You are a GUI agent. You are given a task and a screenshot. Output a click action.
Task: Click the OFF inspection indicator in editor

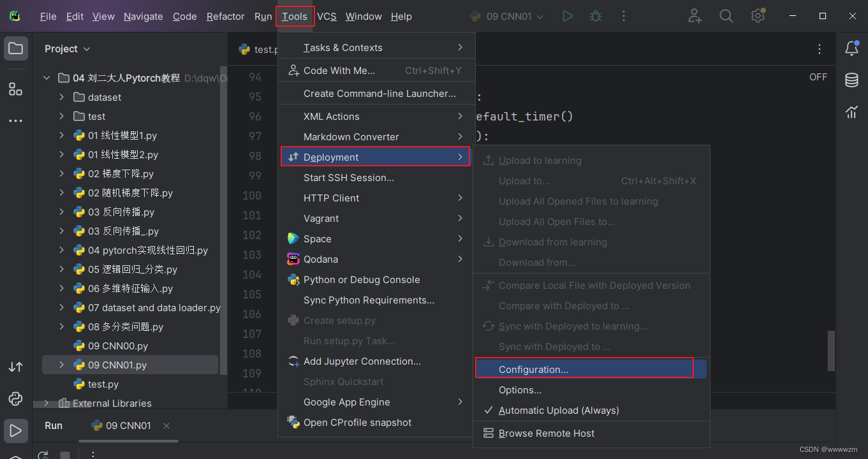coord(818,77)
